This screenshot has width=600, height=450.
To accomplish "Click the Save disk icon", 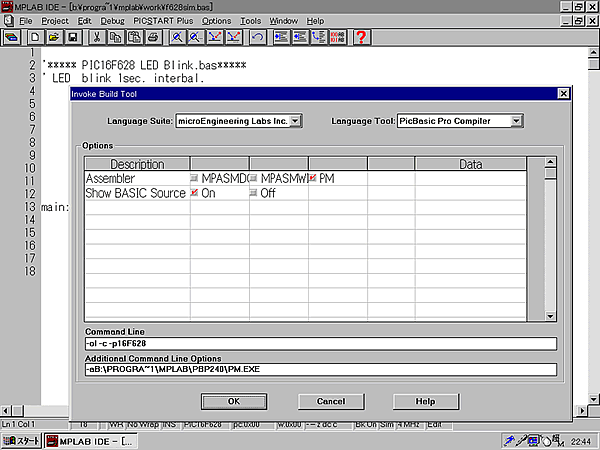I will (x=71, y=37).
